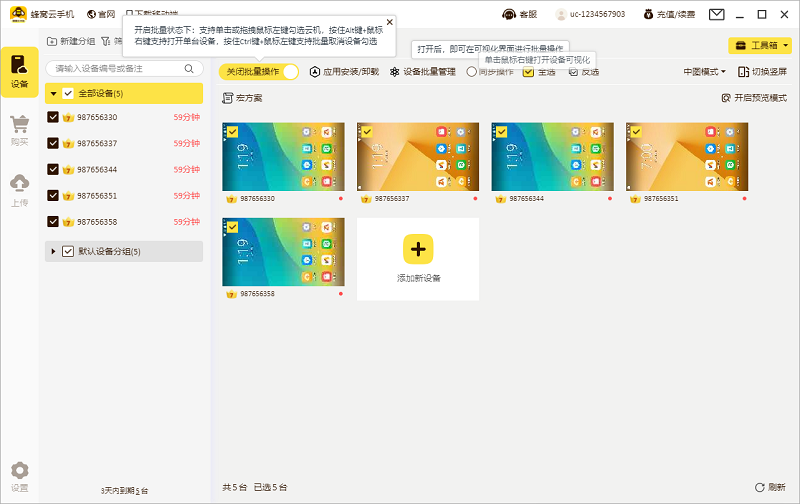
Task: Open the 中图模式 view size dropdown
Action: point(705,72)
